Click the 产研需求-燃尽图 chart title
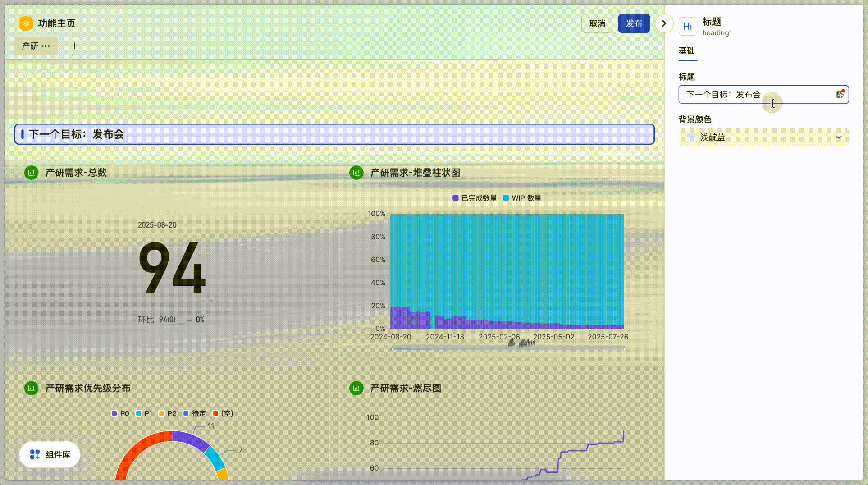The height and width of the screenshot is (485, 868). (406, 388)
